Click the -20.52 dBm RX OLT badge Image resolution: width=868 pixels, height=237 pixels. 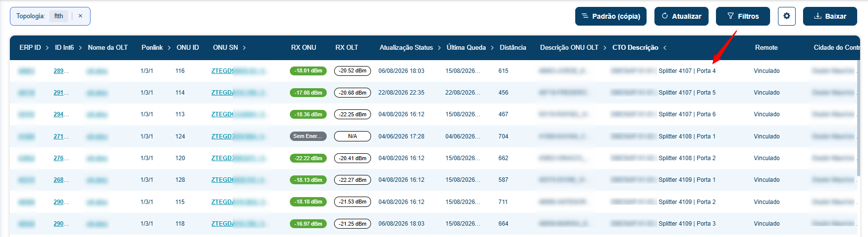coord(352,71)
